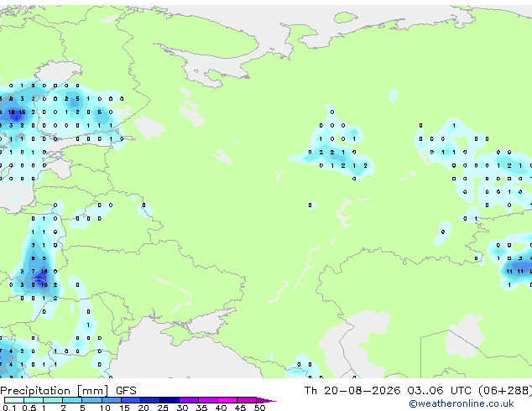Select the legend swatch between 30 and 35
Viewport: 532px width, 411px height.
(x=189, y=400)
